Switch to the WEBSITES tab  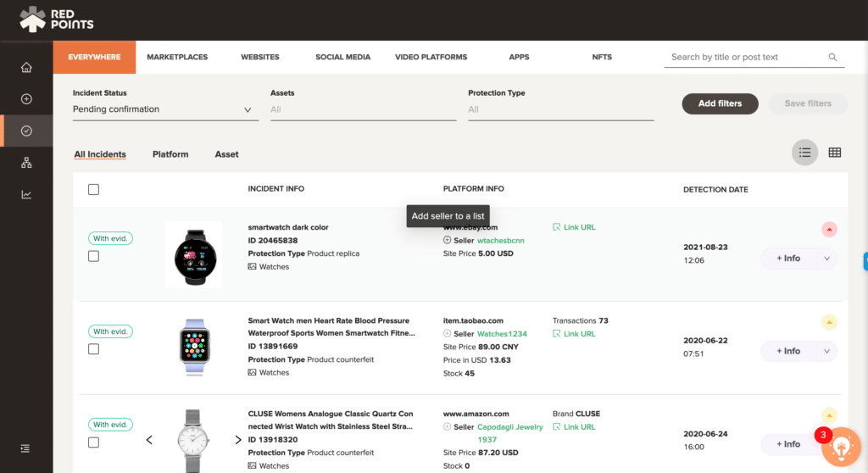pyautogui.click(x=260, y=57)
